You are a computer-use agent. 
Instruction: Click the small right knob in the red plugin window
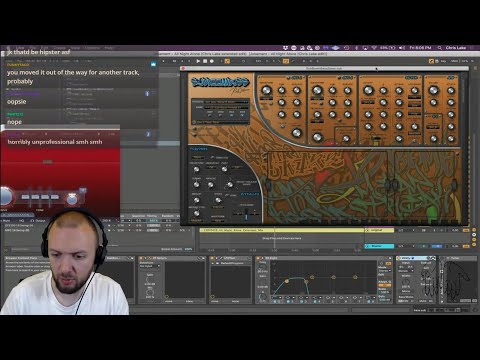point(72,199)
